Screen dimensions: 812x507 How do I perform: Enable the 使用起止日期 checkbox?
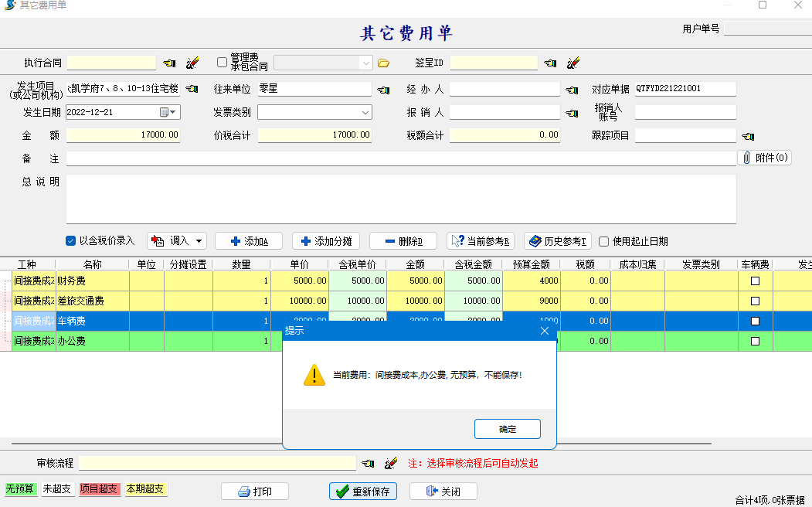click(604, 240)
